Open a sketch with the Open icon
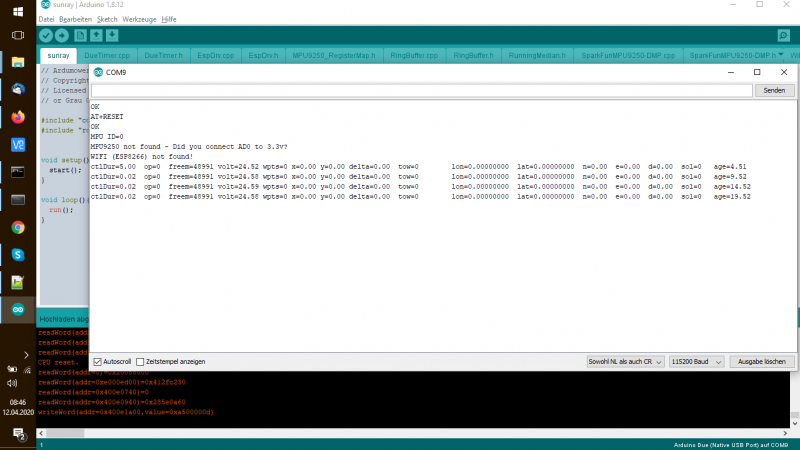The width and height of the screenshot is (800, 450). [x=96, y=35]
